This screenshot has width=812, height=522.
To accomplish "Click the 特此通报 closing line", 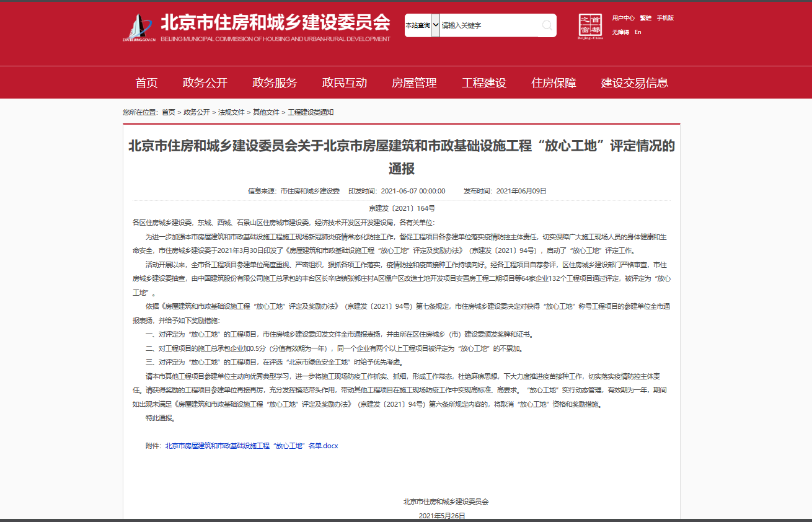I will click(x=161, y=418).
